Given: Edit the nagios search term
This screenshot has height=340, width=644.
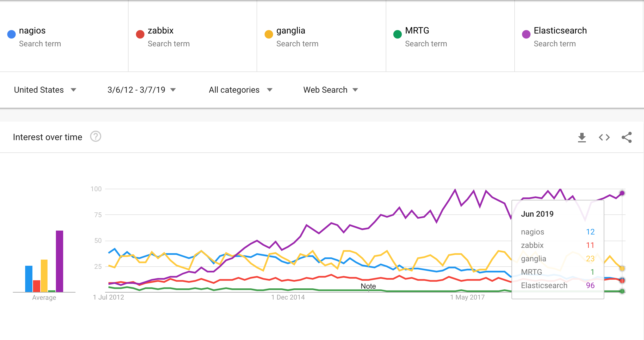Looking at the screenshot, I should [32, 31].
